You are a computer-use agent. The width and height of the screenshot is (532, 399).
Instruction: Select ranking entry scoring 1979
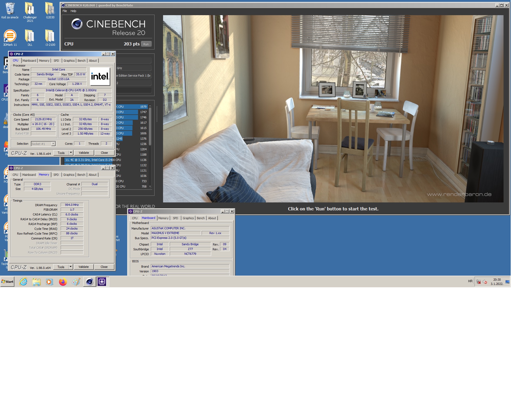[x=131, y=107]
